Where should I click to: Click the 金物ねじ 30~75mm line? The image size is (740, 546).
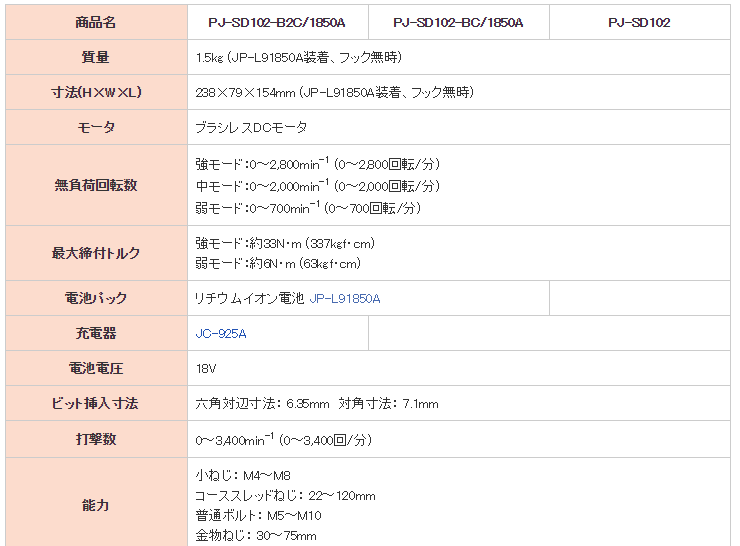pos(256,536)
